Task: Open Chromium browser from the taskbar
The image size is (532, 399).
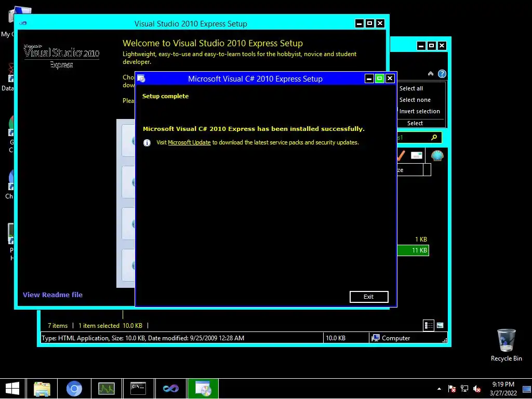Action: (74, 389)
